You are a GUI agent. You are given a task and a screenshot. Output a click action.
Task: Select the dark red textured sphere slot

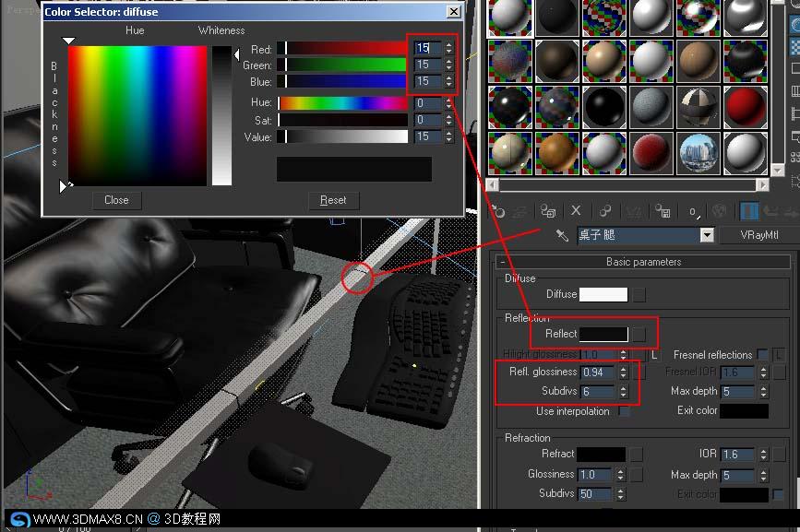click(x=651, y=153)
